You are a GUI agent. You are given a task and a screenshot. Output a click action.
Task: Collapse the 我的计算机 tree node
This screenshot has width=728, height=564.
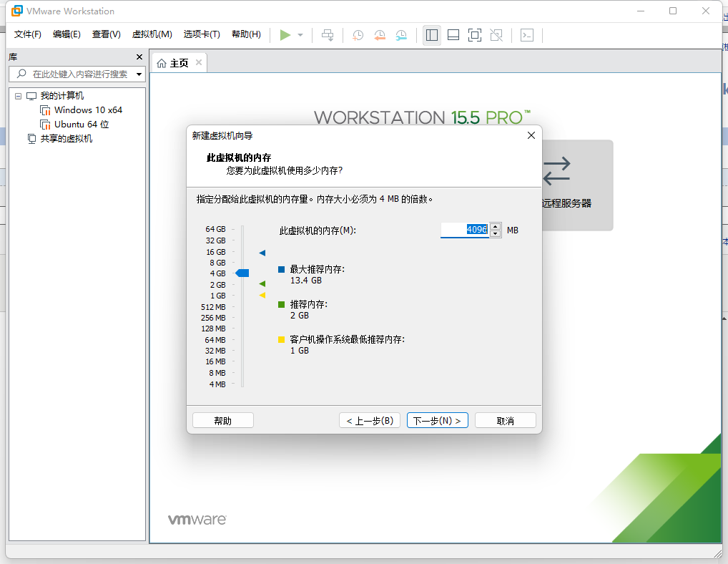pyautogui.click(x=18, y=96)
